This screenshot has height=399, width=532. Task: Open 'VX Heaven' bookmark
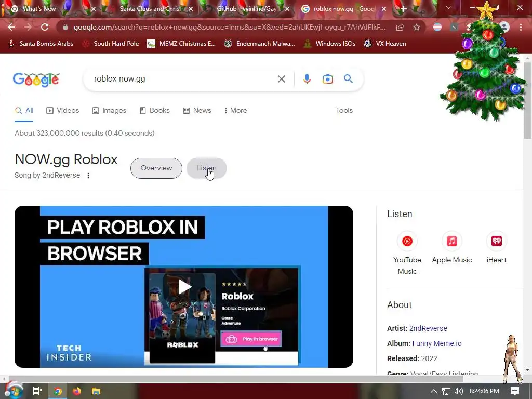tap(385, 44)
